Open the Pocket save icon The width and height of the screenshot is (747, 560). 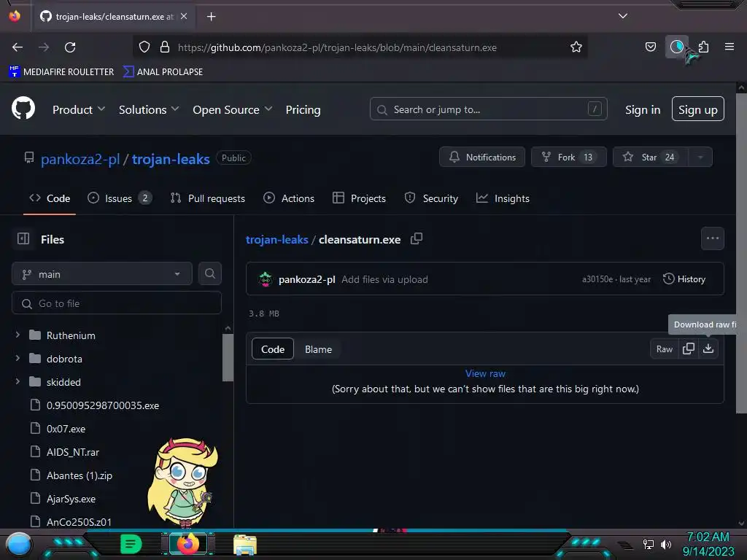tap(650, 47)
